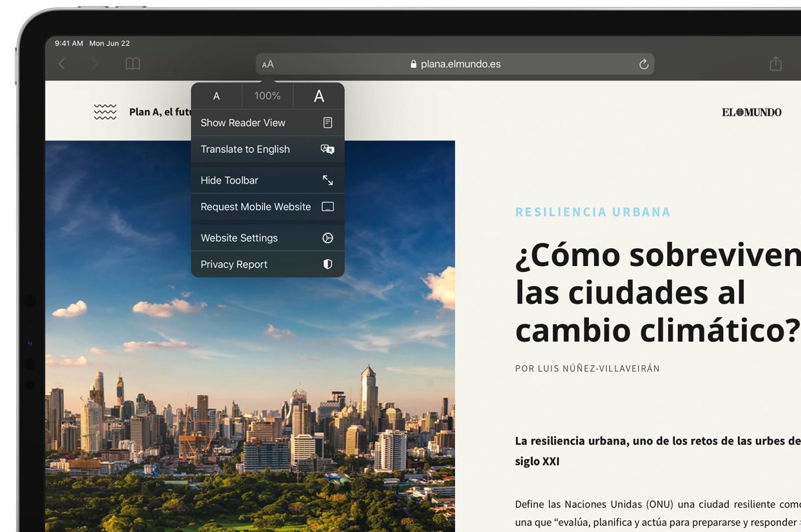
Task: Click the plana.elmundo.es address field
Action: coord(455,64)
